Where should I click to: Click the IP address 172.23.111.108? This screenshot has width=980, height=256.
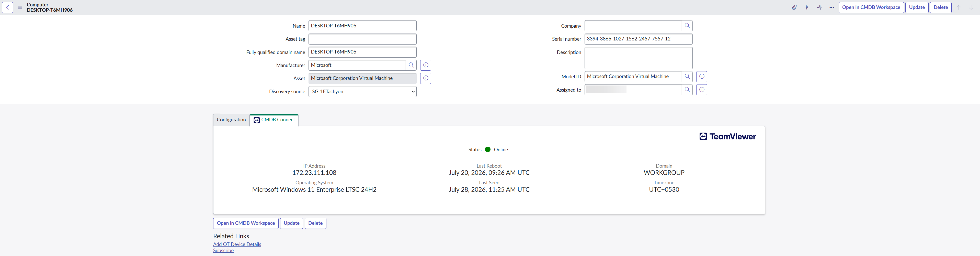point(314,173)
